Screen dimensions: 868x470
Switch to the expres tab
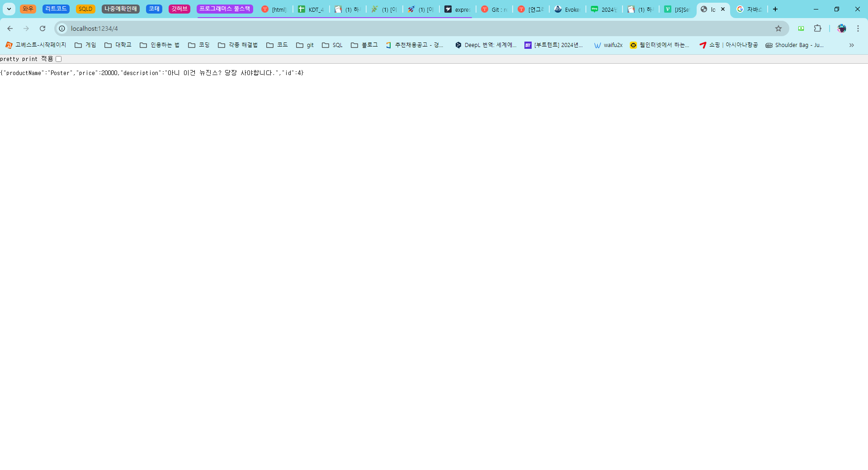coord(458,9)
